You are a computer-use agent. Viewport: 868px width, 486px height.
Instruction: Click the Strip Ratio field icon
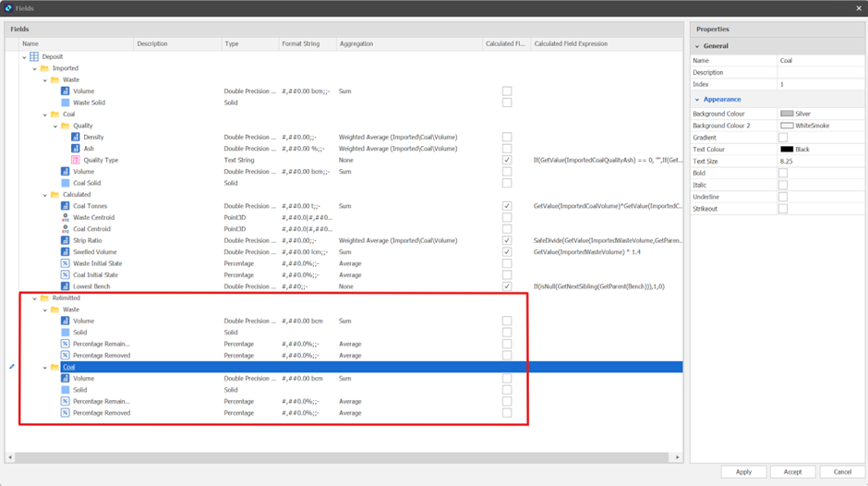pyautogui.click(x=66, y=240)
